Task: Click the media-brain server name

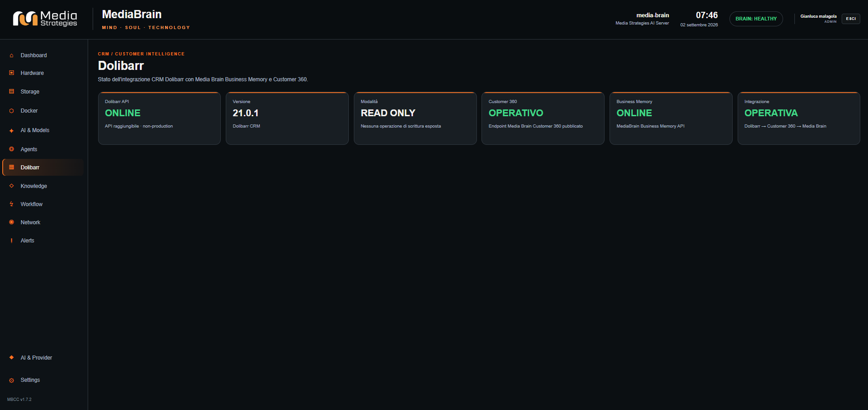Action: pos(653,15)
